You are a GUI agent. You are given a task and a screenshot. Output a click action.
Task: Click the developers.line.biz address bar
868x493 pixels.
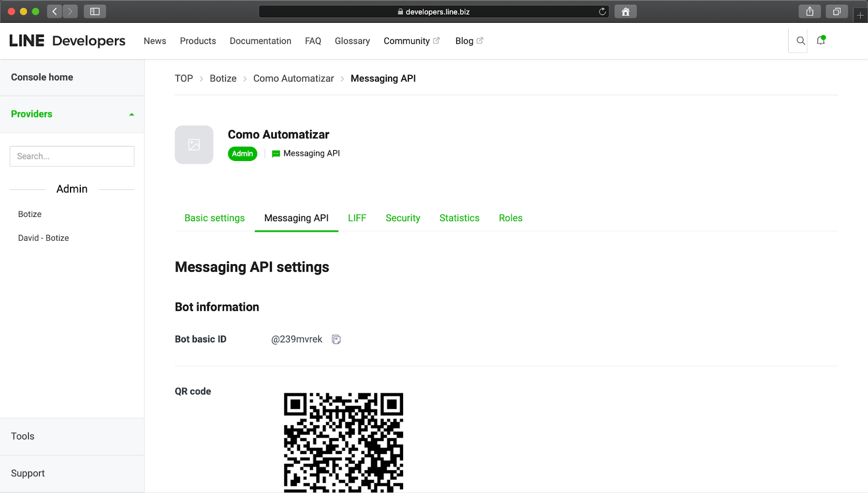[x=433, y=11]
